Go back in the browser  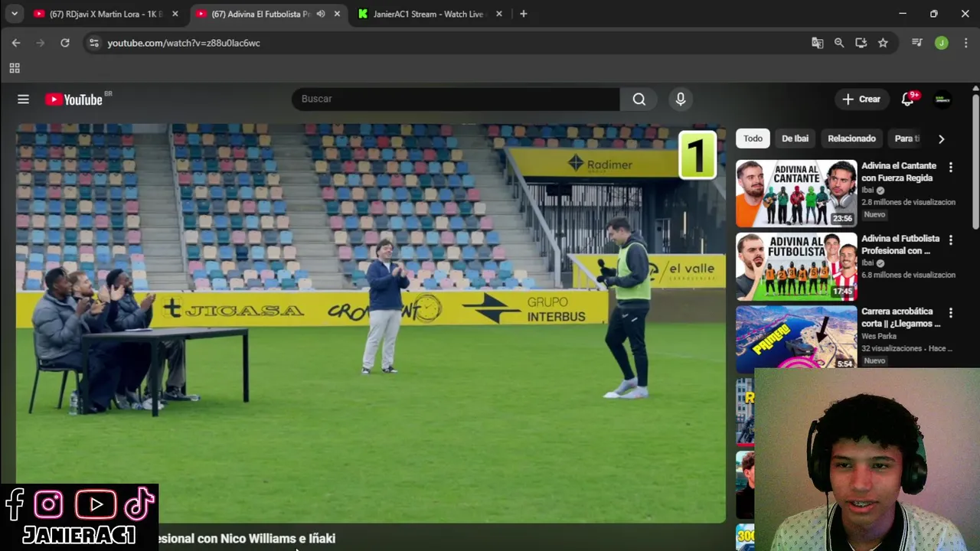point(16,43)
